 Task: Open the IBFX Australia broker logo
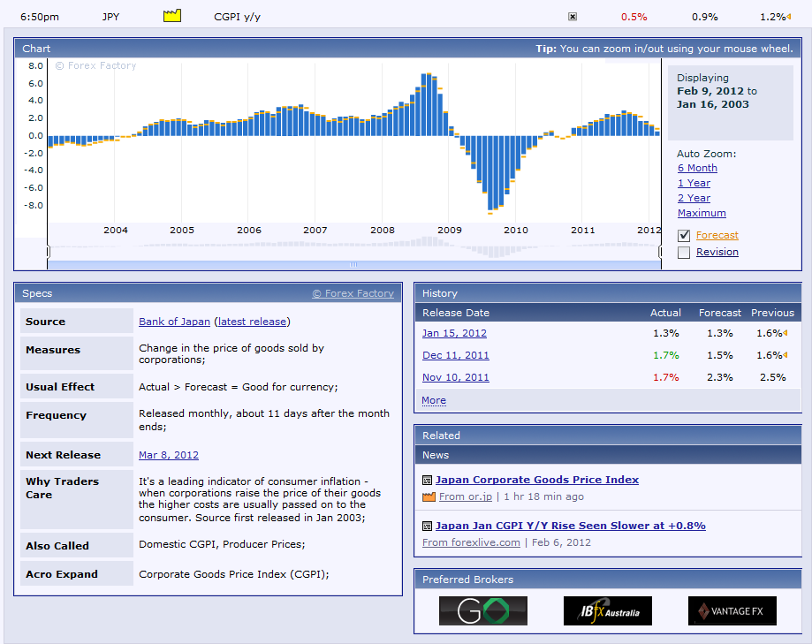pyautogui.click(x=607, y=610)
